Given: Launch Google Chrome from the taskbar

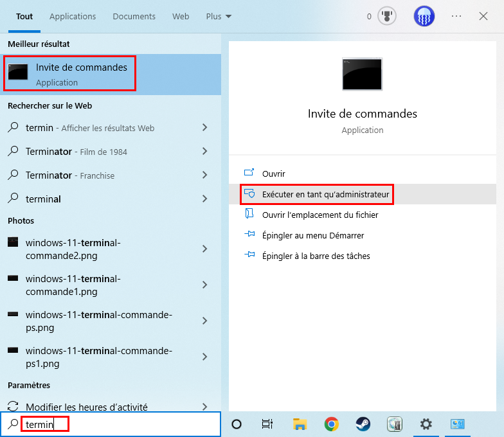Looking at the screenshot, I should [x=332, y=424].
